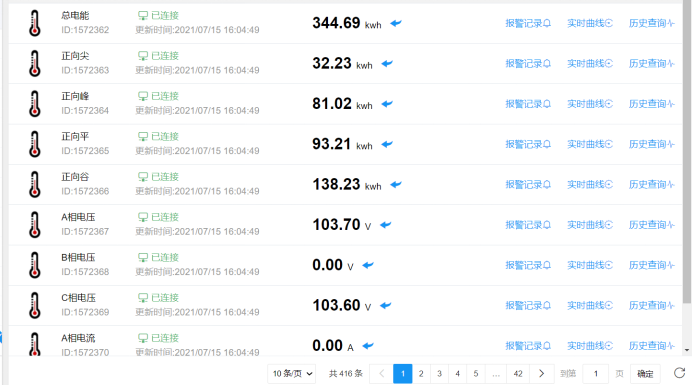Click the thermometer icon for A相电压
The height and width of the screenshot is (385, 693).
[35, 225]
